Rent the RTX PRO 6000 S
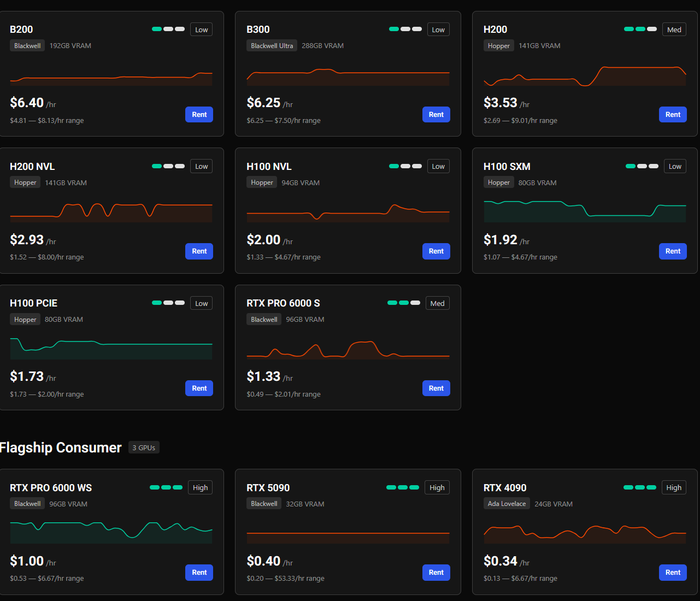Screen dimensions: 700x601 (436, 388)
